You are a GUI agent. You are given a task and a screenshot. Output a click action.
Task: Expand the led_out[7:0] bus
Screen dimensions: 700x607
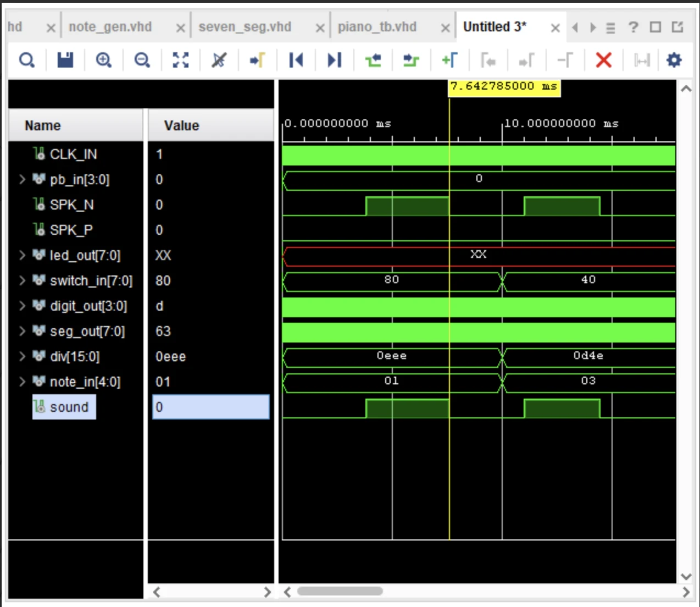tap(22, 255)
